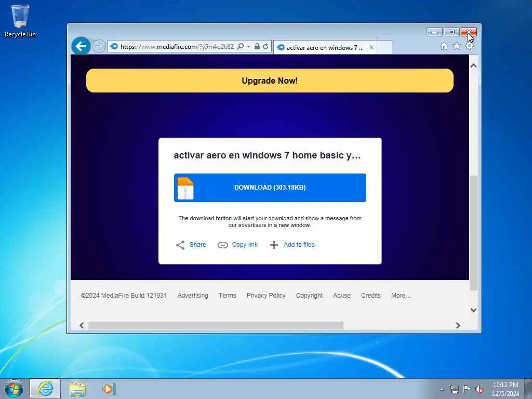Click the vertical scrollbar thumb
This screenshot has height=399, width=532.
click(474, 233)
